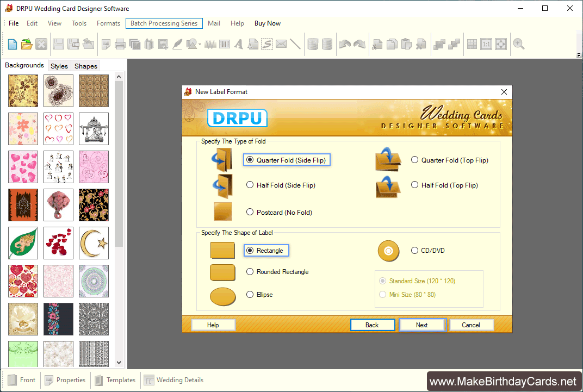
Task: Click the Save floppy disk icon
Action: [x=58, y=44]
